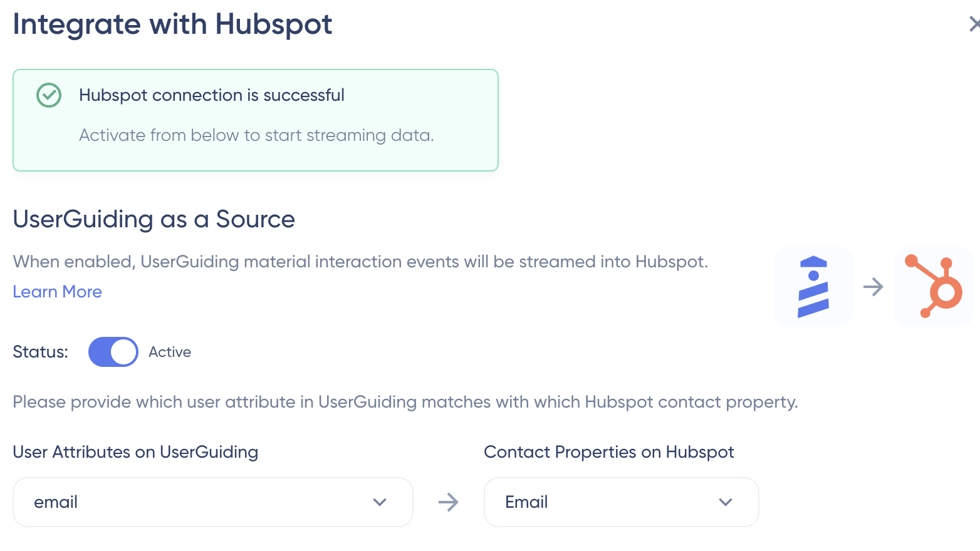Image resolution: width=980 pixels, height=551 pixels.
Task: Click the orange Hubspot sprocket logo
Action: pyautogui.click(x=933, y=287)
